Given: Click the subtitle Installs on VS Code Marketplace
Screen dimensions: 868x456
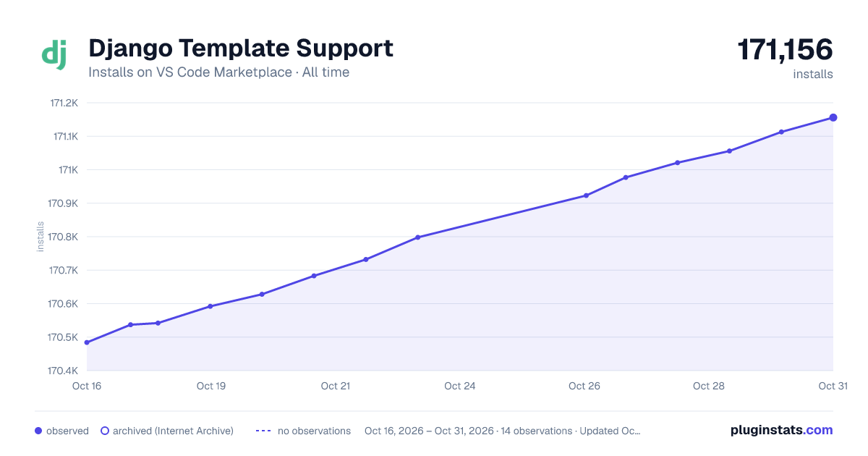Looking at the screenshot, I should [190, 72].
